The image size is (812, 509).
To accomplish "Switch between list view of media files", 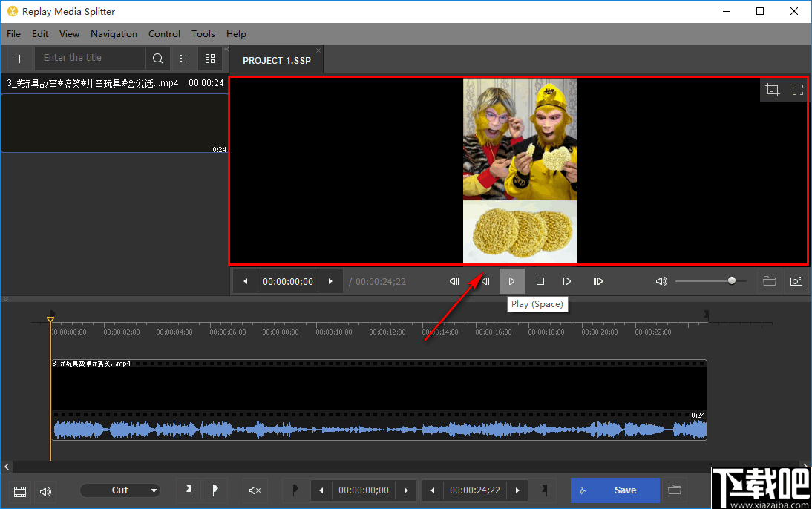I will [x=184, y=58].
